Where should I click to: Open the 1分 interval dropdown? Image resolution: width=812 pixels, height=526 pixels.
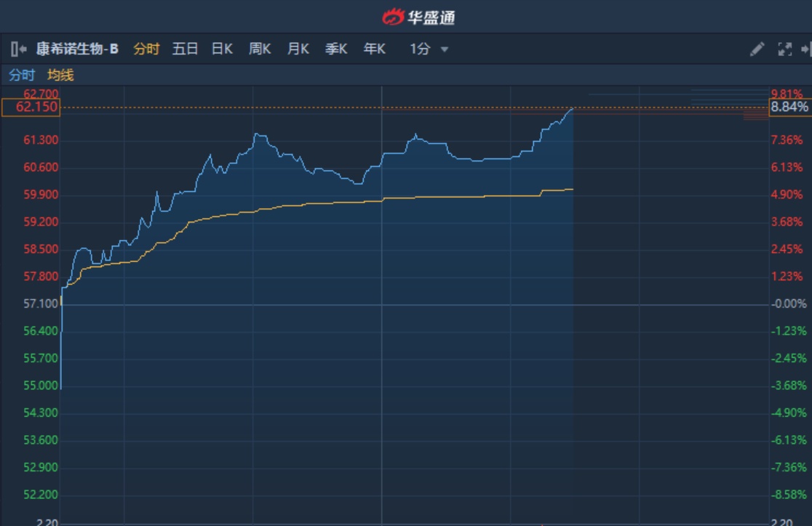(x=429, y=49)
